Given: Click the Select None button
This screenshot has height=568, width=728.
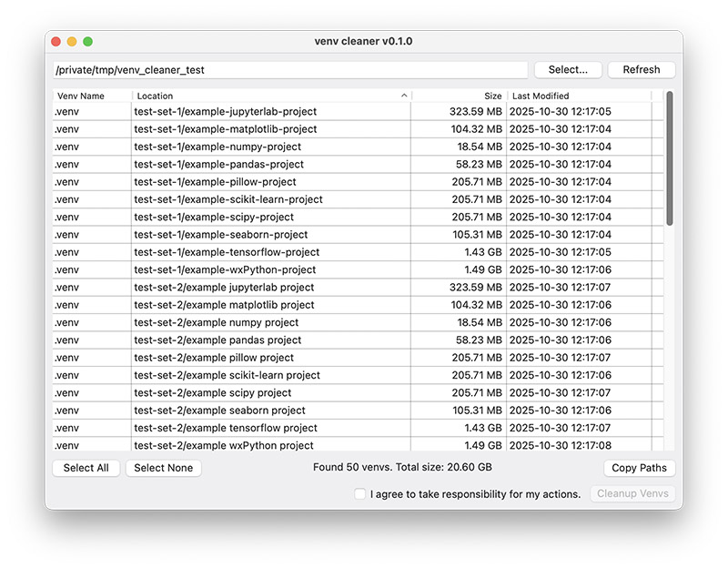Looking at the screenshot, I should (163, 468).
